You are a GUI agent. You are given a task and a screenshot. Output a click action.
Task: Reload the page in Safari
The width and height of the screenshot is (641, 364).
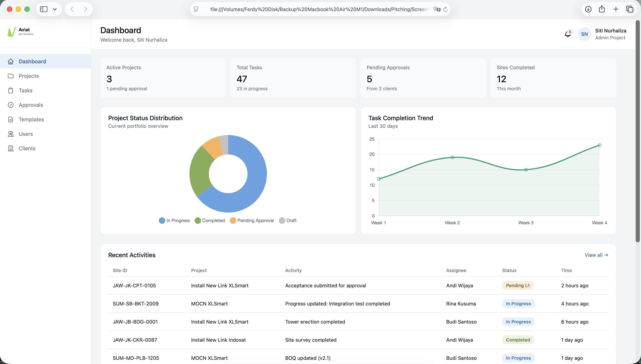445,9
